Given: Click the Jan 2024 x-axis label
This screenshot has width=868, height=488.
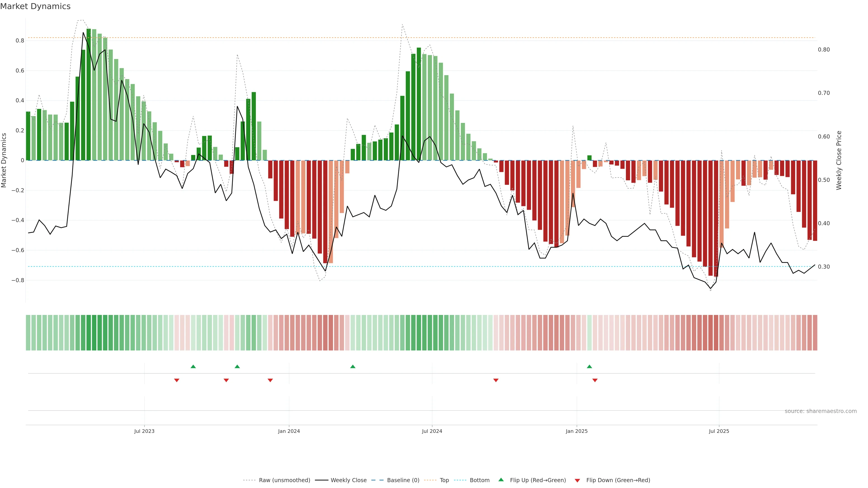Looking at the screenshot, I should (289, 431).
